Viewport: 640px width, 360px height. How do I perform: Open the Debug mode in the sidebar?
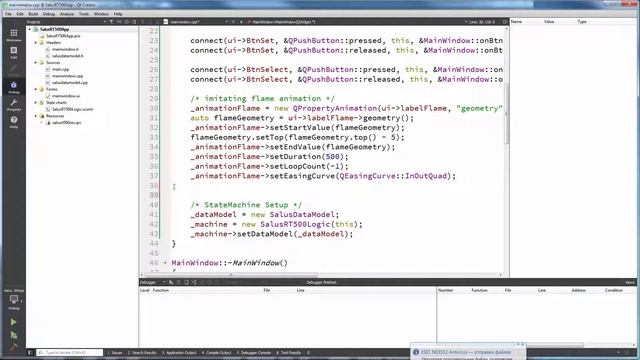tap(13, 87)
